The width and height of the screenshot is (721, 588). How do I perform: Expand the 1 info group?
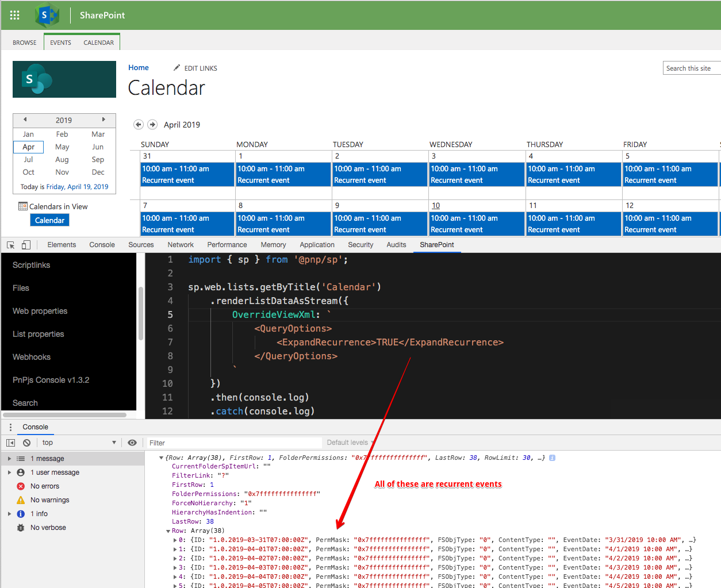9,514
